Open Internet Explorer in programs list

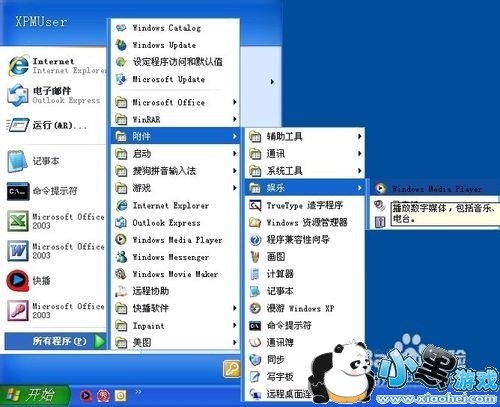coord(175,205)
